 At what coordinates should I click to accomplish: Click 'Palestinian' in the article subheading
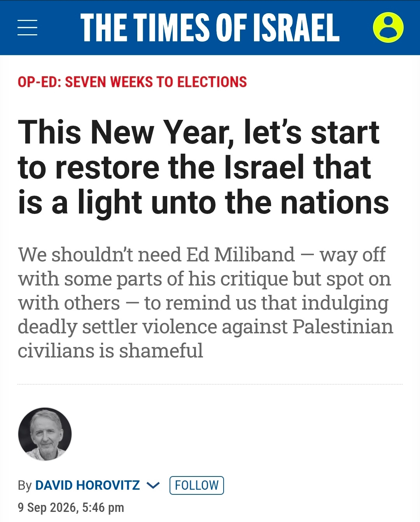[343, 326]
